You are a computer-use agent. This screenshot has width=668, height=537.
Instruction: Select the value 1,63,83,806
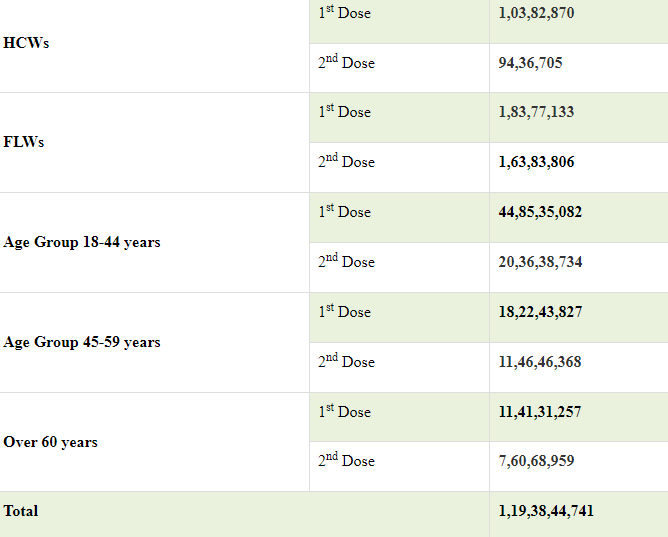pyautogui.click(x=536, y=162)
